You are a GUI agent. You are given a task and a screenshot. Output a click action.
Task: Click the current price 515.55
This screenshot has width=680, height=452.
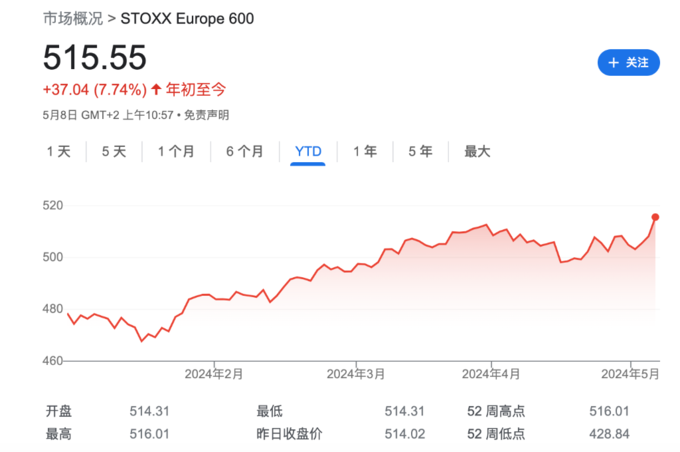pos(95,57)
